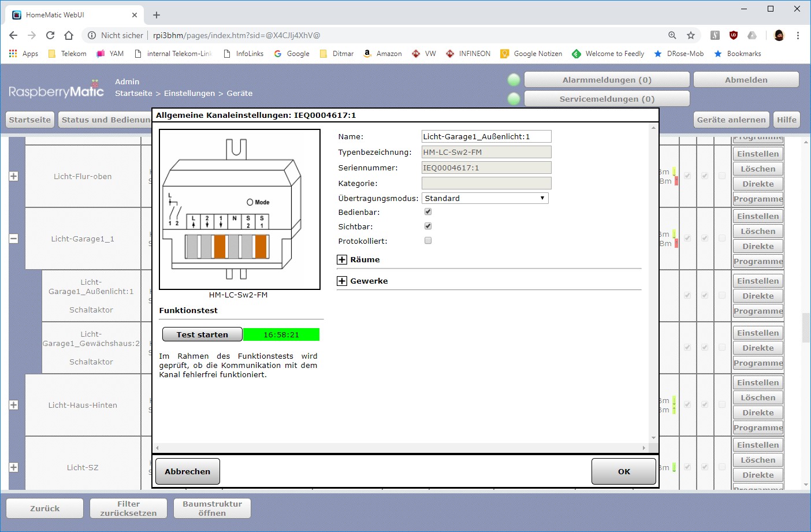Confirm the dialog with OK
This screenshot has width=811, height=532.
point(624,471)
